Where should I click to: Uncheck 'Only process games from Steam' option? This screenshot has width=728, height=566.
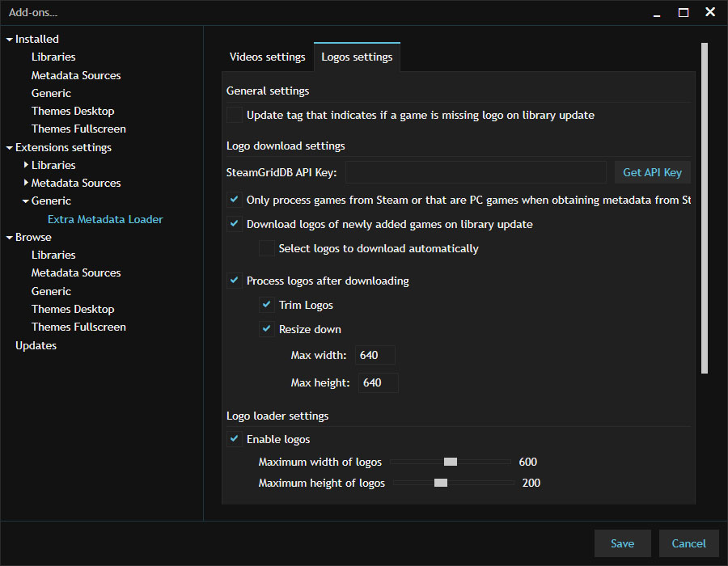[234, 200]
